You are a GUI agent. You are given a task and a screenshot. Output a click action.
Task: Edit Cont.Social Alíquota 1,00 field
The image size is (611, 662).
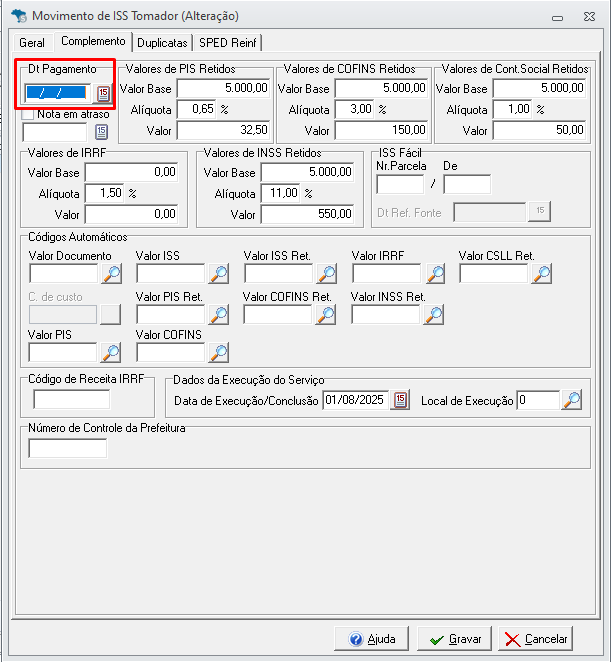513,109
